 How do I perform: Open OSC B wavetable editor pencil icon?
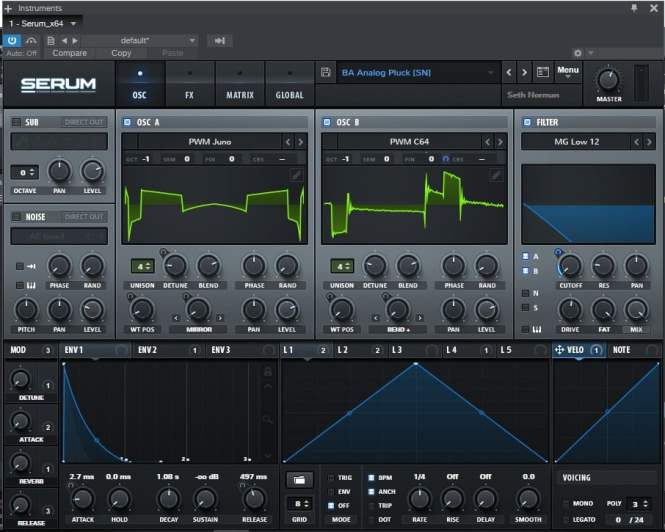(x=495, y=175)
